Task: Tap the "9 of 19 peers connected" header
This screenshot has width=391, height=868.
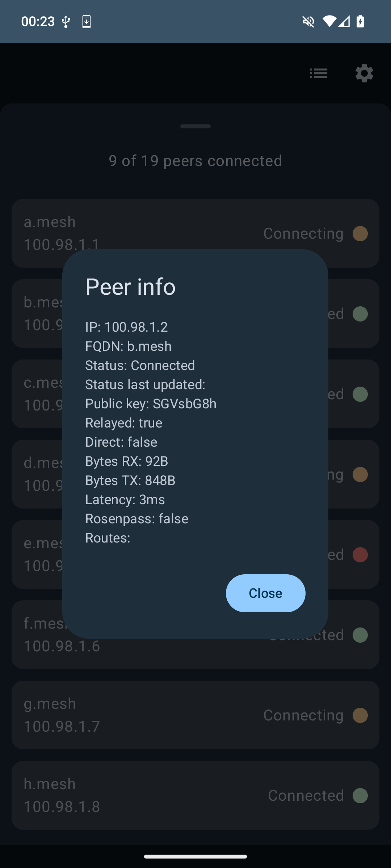Action: (195, 161)
